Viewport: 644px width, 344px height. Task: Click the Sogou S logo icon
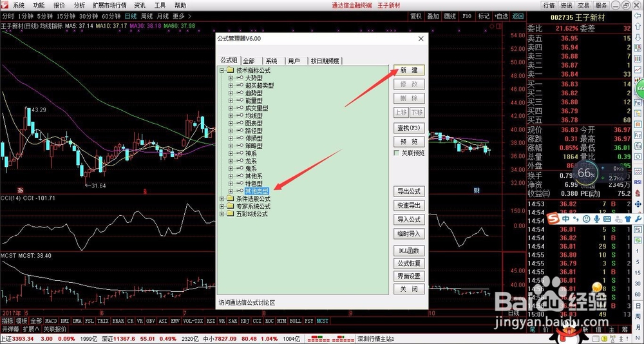pos(553,218)
